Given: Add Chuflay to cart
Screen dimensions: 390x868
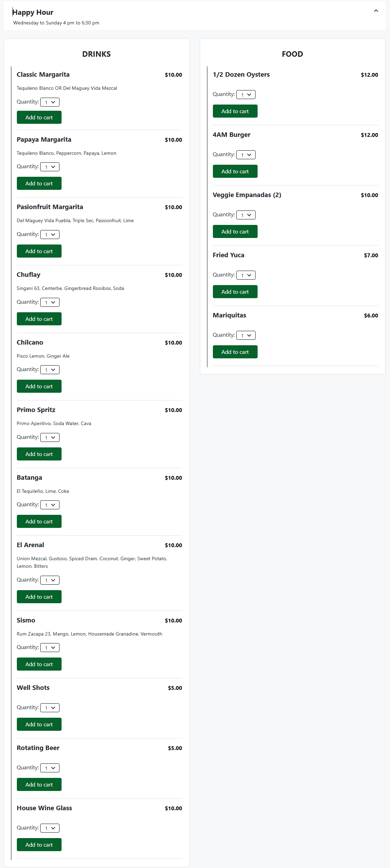Looking at the screenshot, I should (x=39, y=319).
